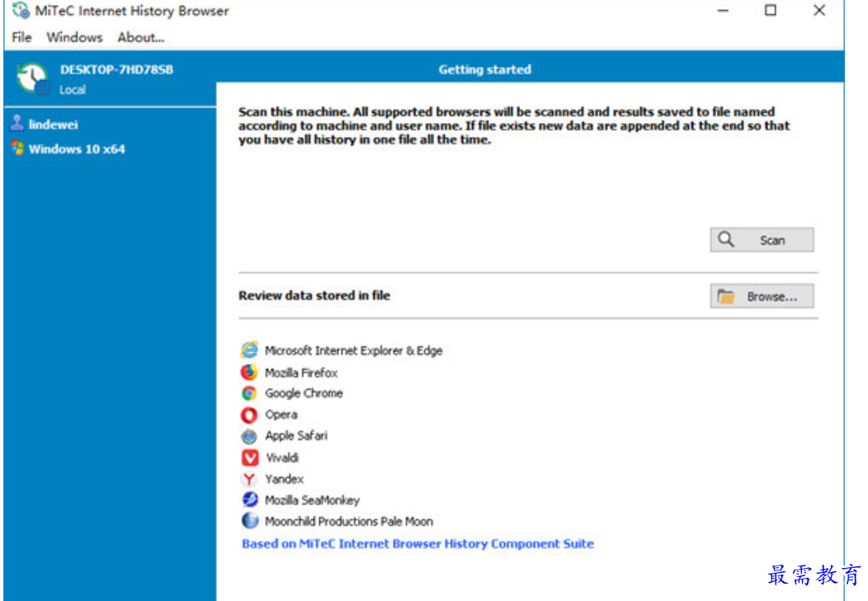Click the user icon beside lindewei
Image resolution: width=868 pixels, height=601 pixels.
point(17,123)
